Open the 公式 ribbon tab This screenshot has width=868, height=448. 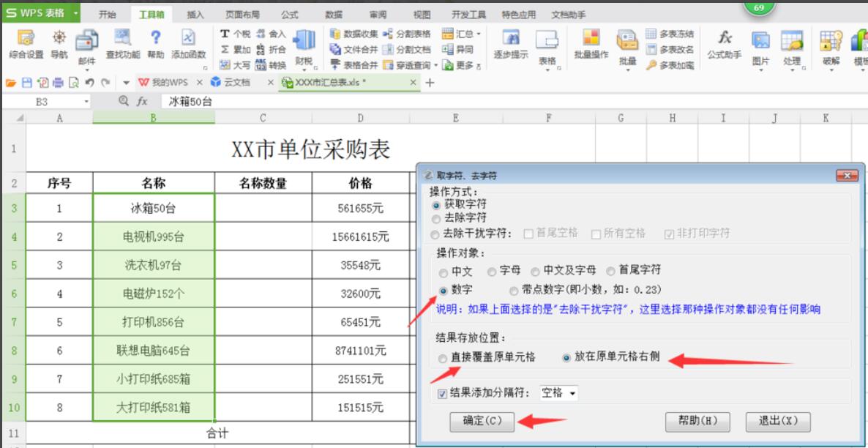point(290,15)
